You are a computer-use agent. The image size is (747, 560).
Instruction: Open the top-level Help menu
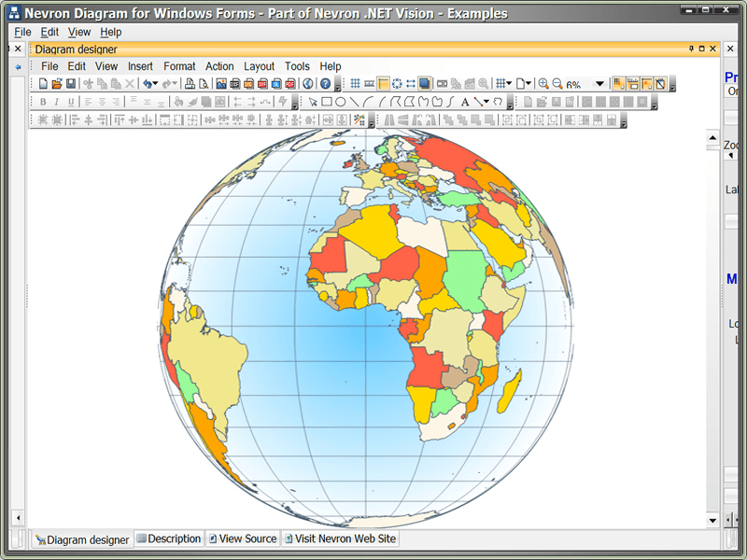[110, 32]
